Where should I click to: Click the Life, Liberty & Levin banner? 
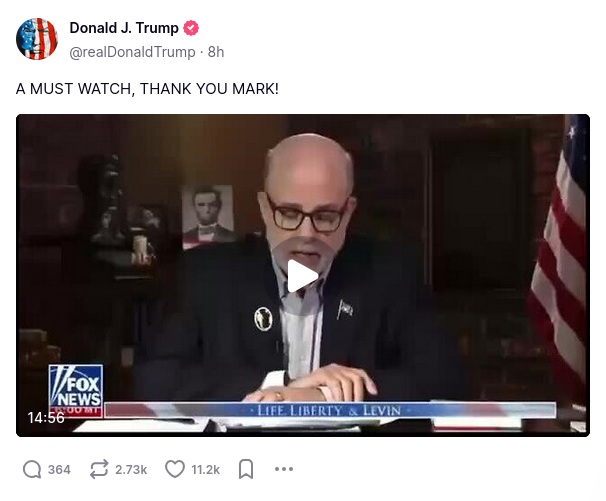click(x=330, y=410)
